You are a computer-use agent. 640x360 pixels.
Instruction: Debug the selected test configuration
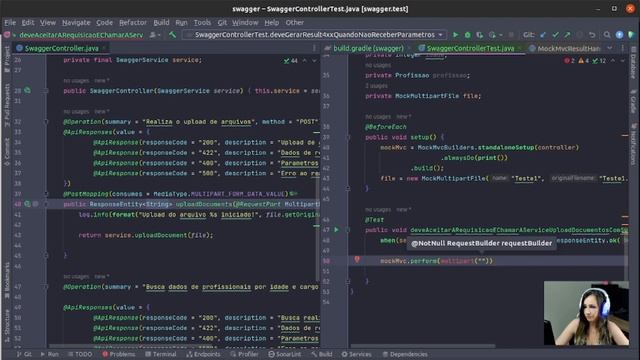pos(468,35)
